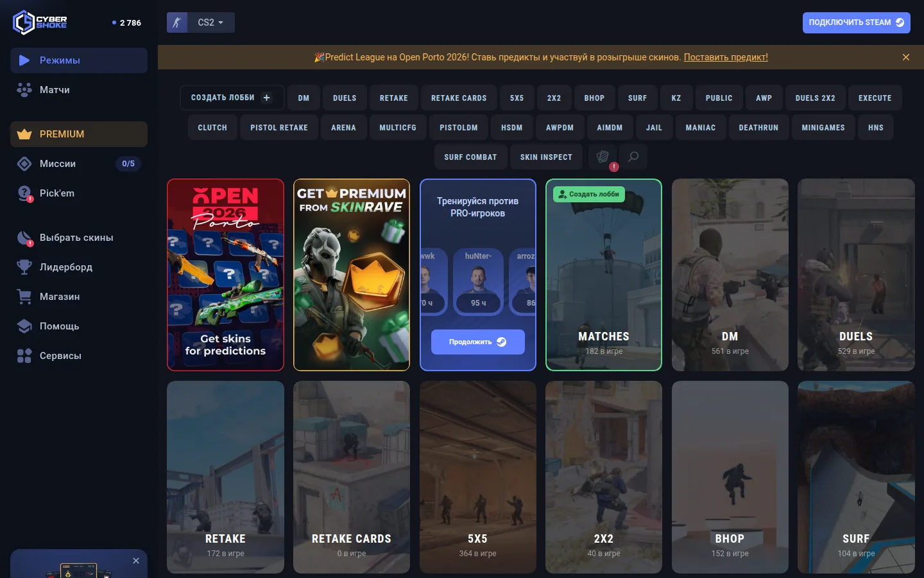Viewport: 924px width, 578px height.
Task: Click the Миссии diamond icon
Action: (x=24, y=164)
